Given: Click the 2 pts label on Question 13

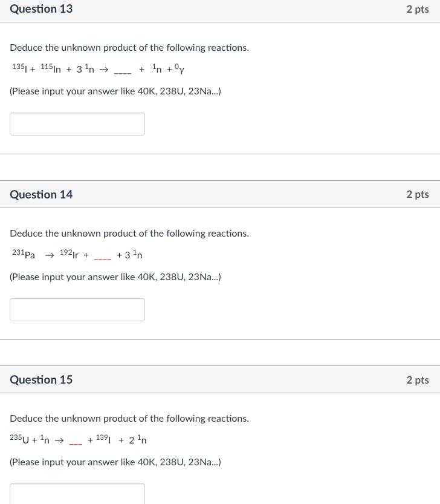Looking at the screenshot, I should click(x=418, y=9).
